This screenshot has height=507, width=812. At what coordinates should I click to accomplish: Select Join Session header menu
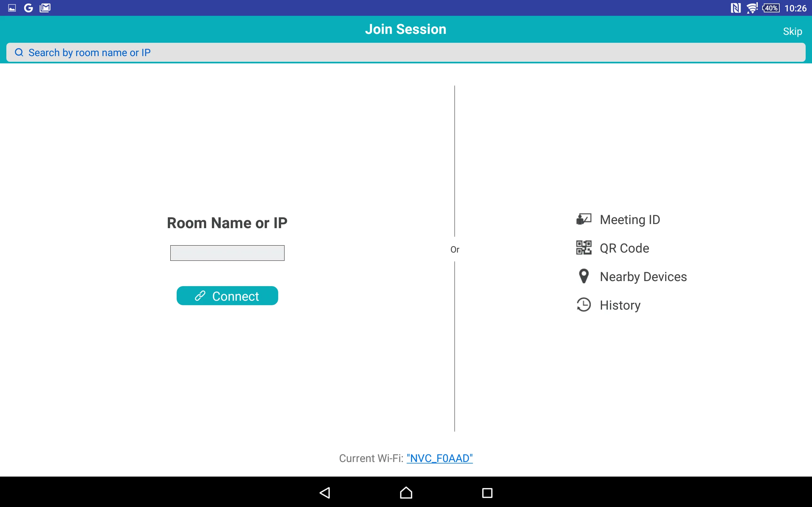[406, 29]
